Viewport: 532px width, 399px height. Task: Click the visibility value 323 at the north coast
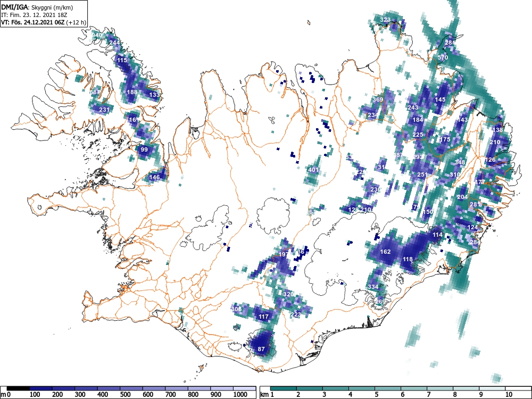coord(385,20)
